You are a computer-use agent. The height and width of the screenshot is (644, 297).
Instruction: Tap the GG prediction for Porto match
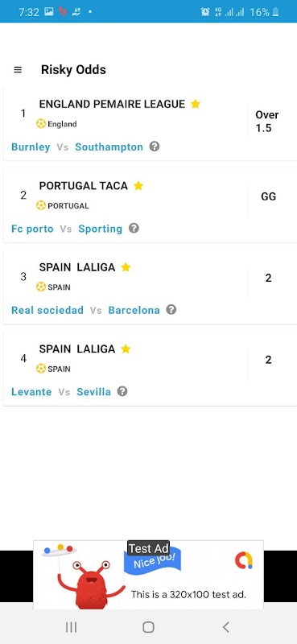[269, 196]
